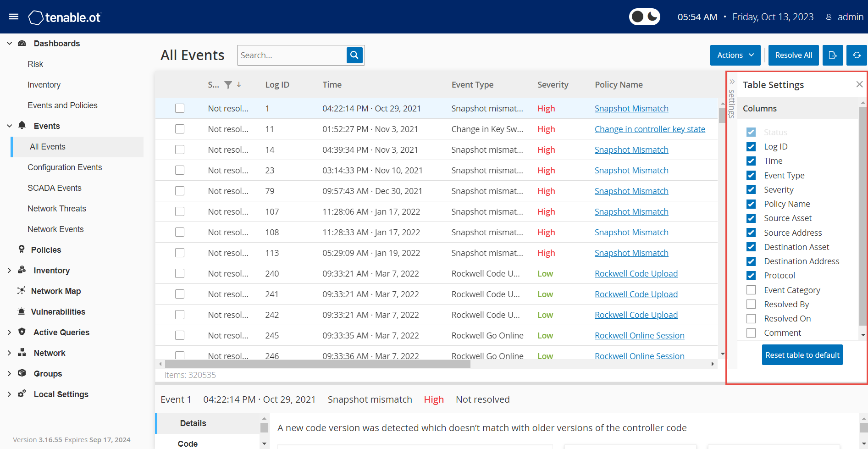
Task: Open the hamburger navigation menu
Action: [x=14, y=17]
